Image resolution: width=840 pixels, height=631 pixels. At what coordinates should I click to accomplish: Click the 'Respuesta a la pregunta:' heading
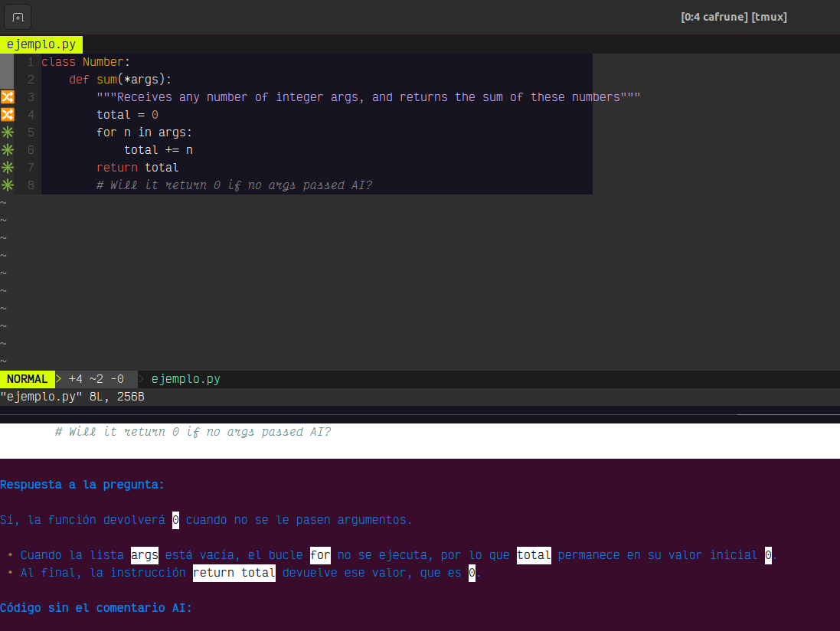tap(82, 485)
